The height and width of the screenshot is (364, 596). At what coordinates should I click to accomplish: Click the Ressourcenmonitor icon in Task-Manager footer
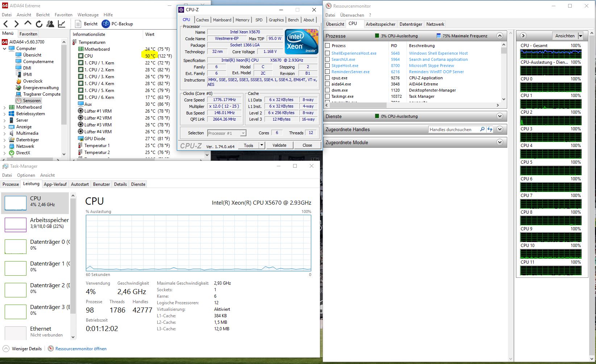click(x=50, y=349)
